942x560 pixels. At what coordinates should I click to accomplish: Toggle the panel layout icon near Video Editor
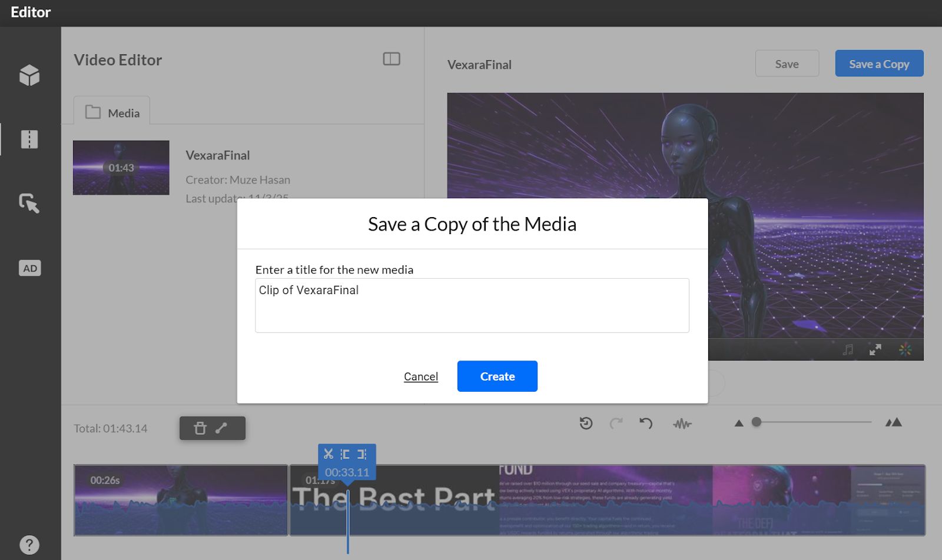pos(392,59)
